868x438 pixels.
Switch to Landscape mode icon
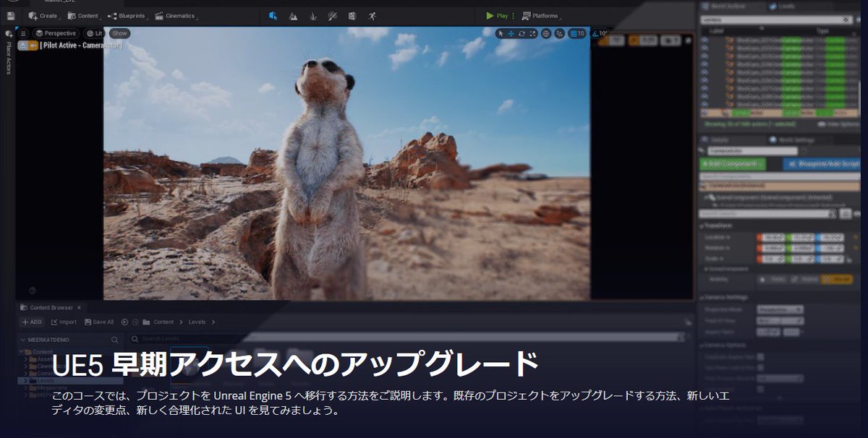[293, 15]
